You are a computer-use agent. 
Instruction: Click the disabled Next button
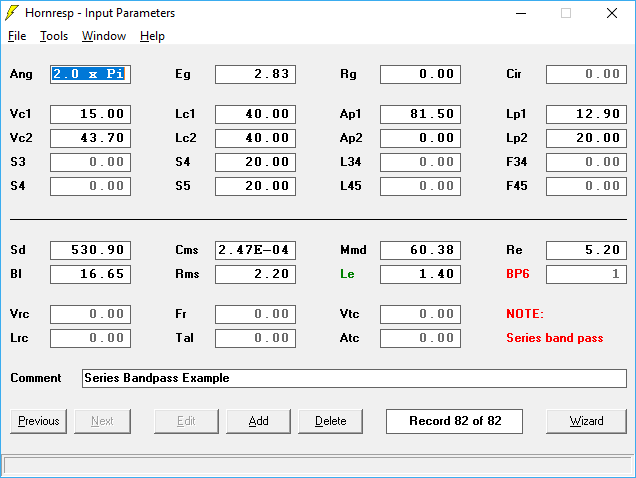pyautogui.click(x=102, y=421)
